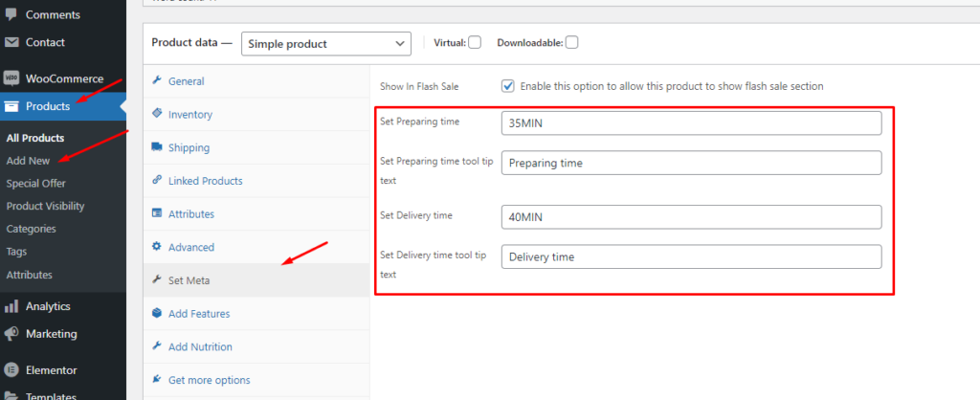Screen dimensions: 980x400
Task: Uncheck the Show In Flash Sale checkbox
Action: click(x=508, y=86)
